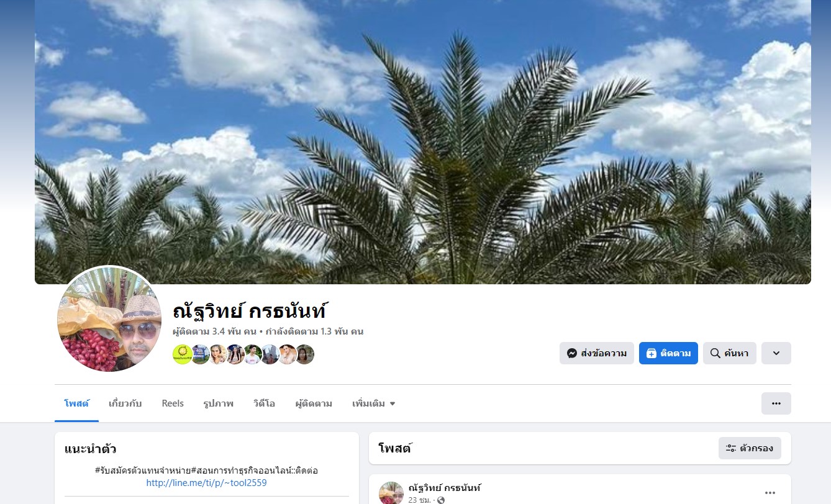The image size is (831, 504).
Task: Open the line.me contact link
Action: click(206, 482)
